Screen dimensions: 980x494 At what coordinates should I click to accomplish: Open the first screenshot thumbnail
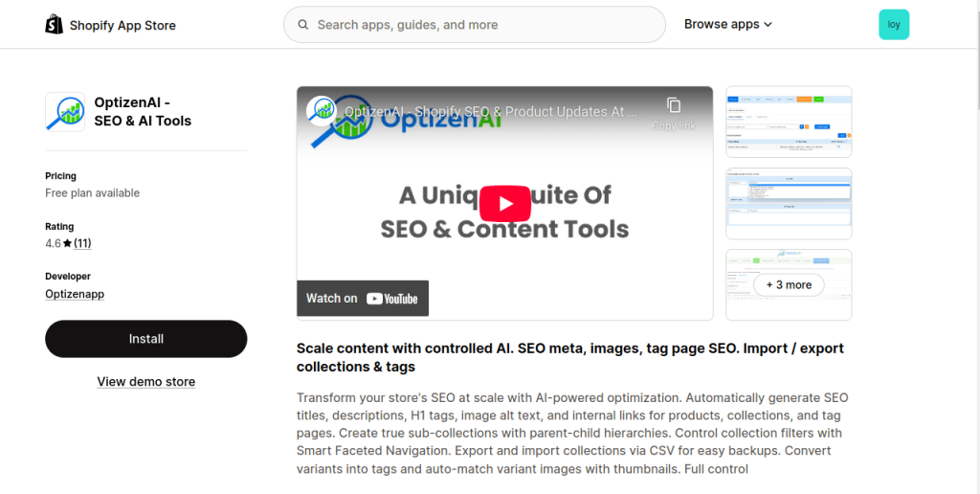(789, 122)
